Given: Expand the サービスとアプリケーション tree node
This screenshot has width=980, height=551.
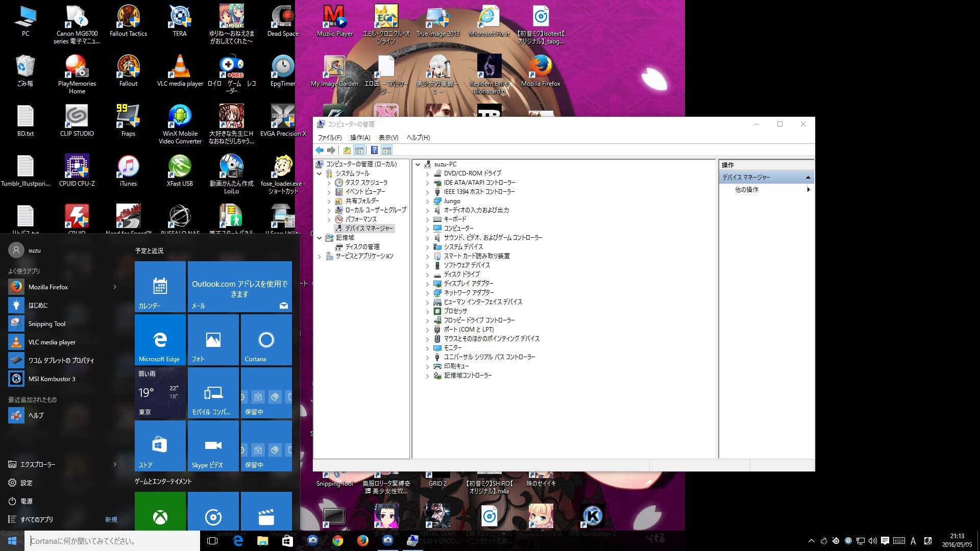Looking at the screenshot, I should coord(320,257).
